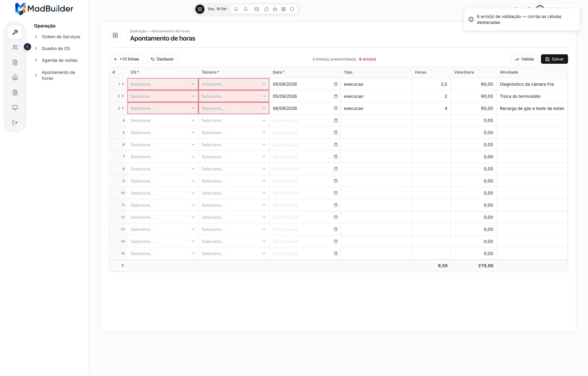The image size is (588, 376).
Task: Open calendar picker for row 1 date
Action: click(x=336, y=84)
